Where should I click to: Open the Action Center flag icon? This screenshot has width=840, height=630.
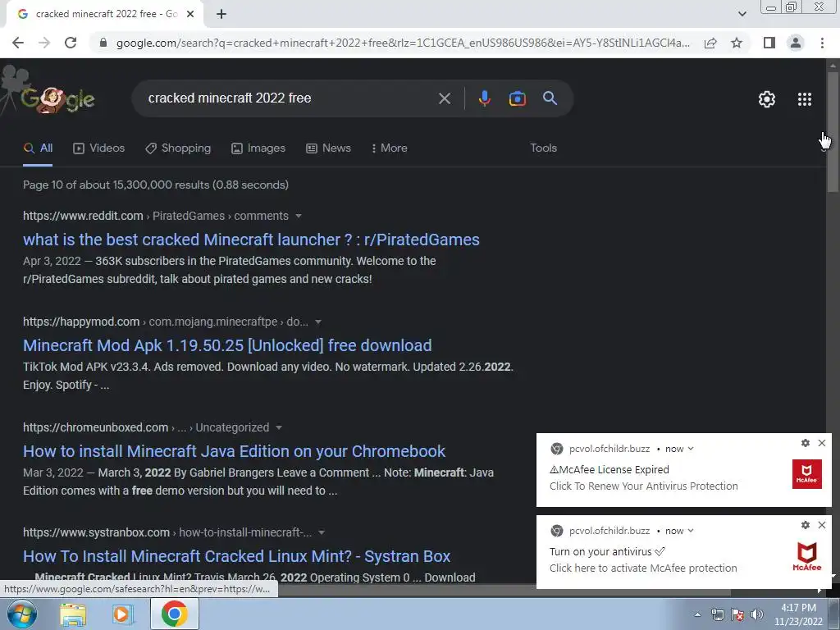[x=737, y=614]
